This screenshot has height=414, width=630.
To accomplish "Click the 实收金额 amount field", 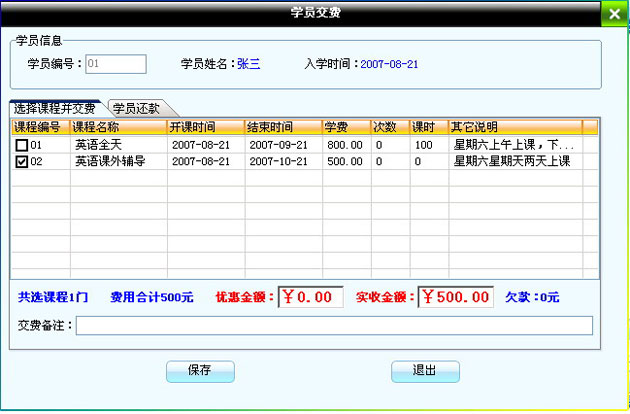I will point(455,297).
